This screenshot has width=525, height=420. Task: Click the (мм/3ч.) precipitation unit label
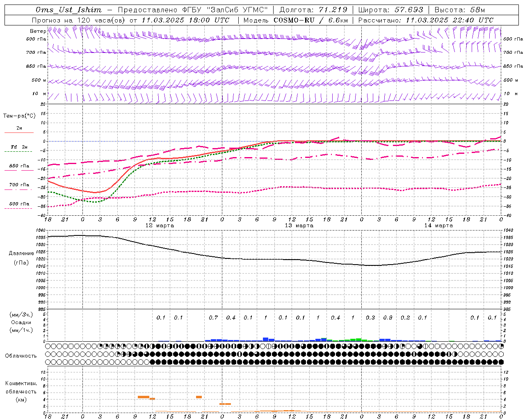tap(21, 315)
